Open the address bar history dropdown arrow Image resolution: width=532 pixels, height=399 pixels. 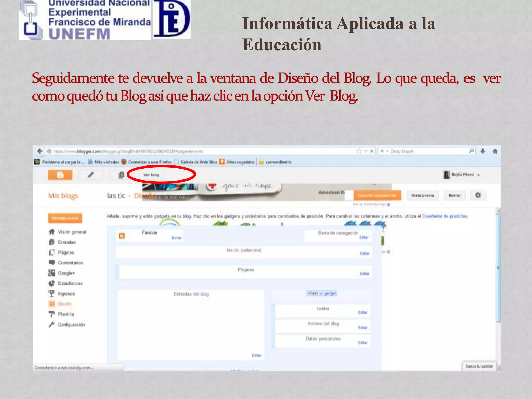click(365, 151)
